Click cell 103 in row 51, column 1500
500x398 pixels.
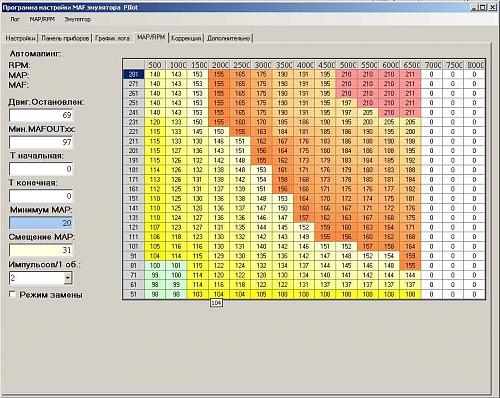[198, 295]
